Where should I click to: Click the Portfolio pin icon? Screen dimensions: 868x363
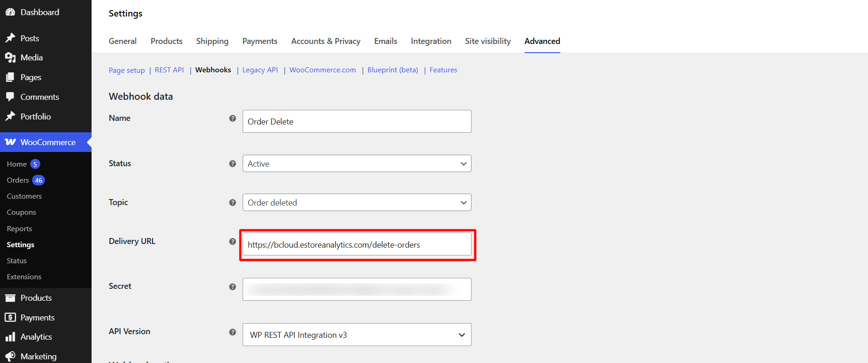(10, 116)
